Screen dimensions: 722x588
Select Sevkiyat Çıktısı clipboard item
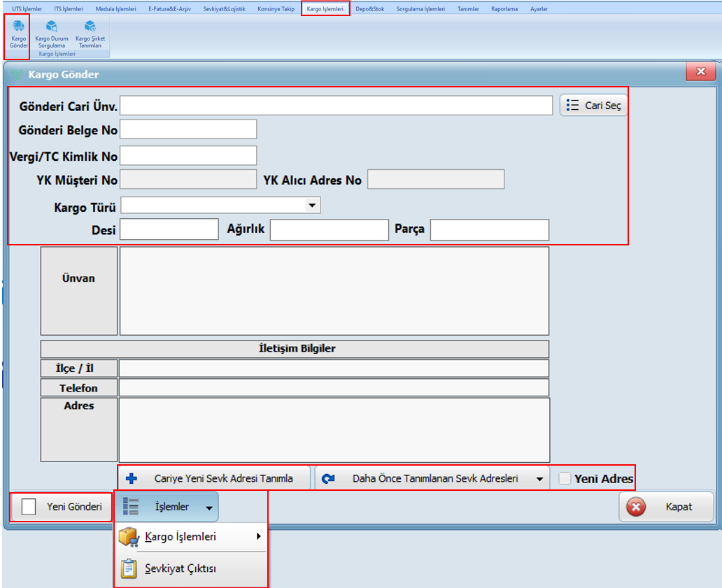[x=180, y=568]
